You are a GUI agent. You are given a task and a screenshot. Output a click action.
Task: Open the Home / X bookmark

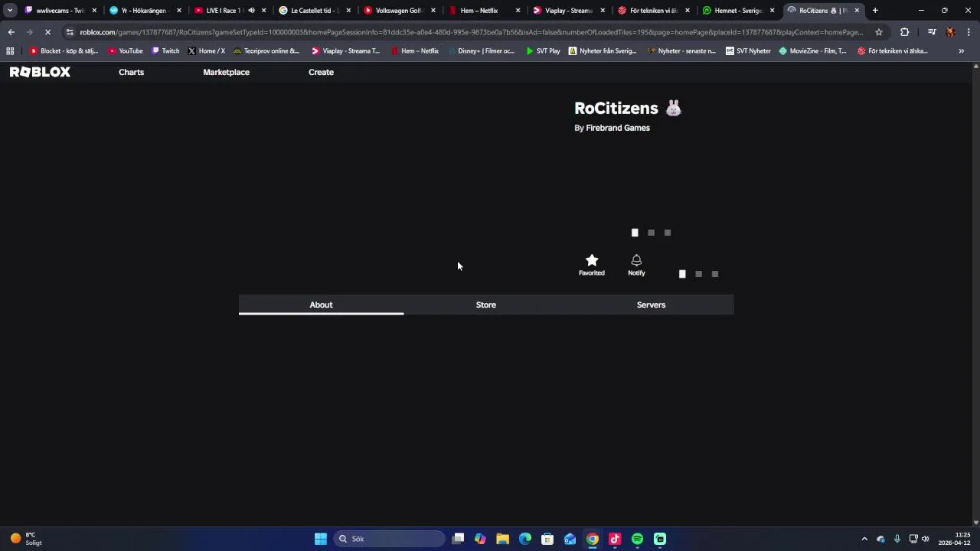point(206,51)
